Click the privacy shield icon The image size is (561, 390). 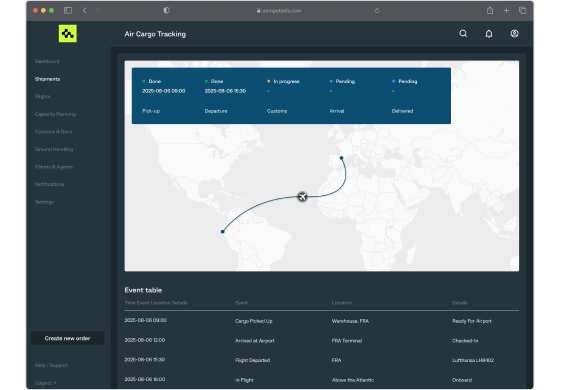click(x=166, y=10)
